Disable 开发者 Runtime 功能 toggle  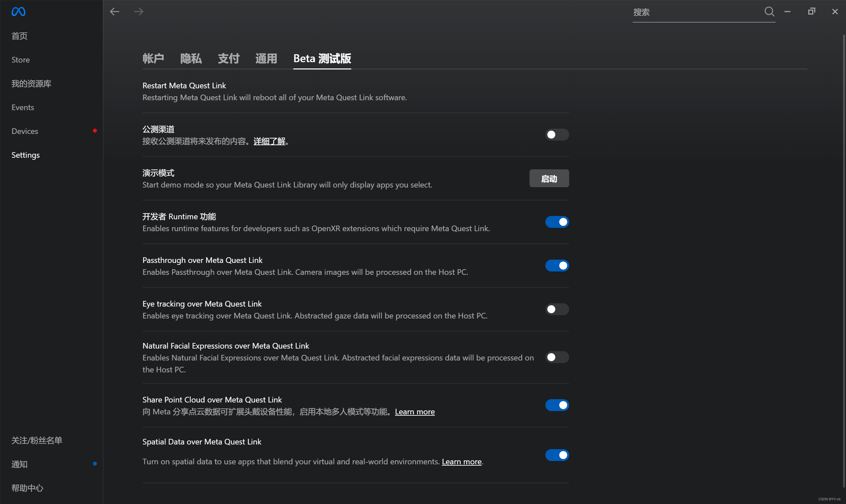pyautogui.click(x=557, y=222)
